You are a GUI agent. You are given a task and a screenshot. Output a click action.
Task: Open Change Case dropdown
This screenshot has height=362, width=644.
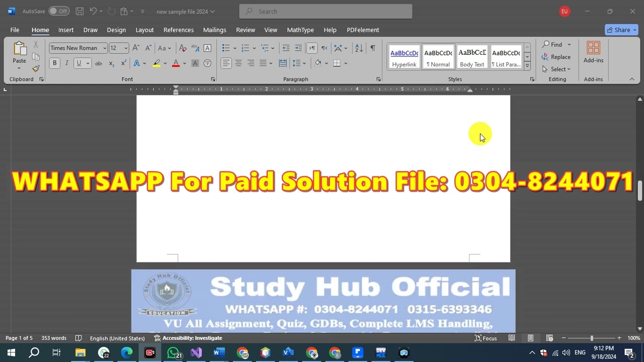(x=164, y=48)
